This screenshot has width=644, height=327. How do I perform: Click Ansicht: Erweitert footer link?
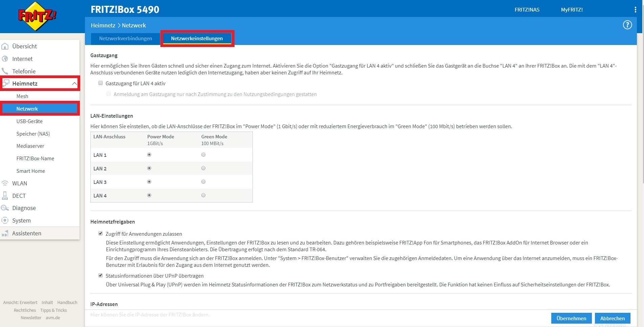coord(20,303)
